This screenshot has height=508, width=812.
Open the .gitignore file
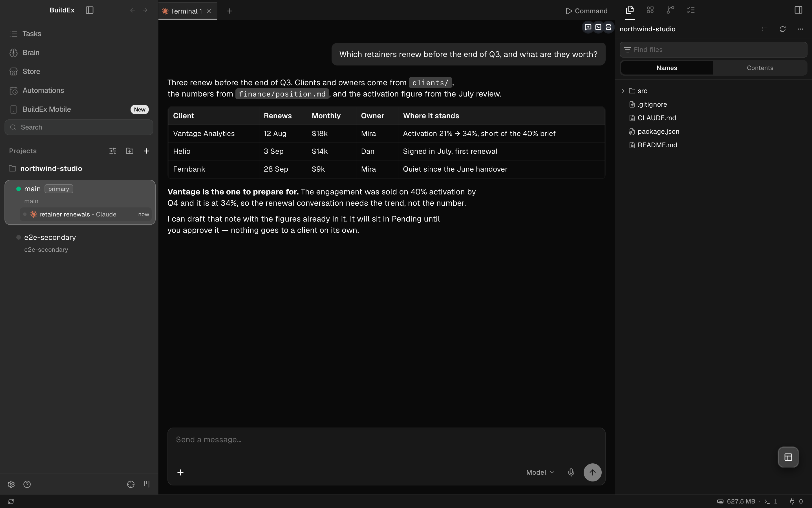point(652,104)
